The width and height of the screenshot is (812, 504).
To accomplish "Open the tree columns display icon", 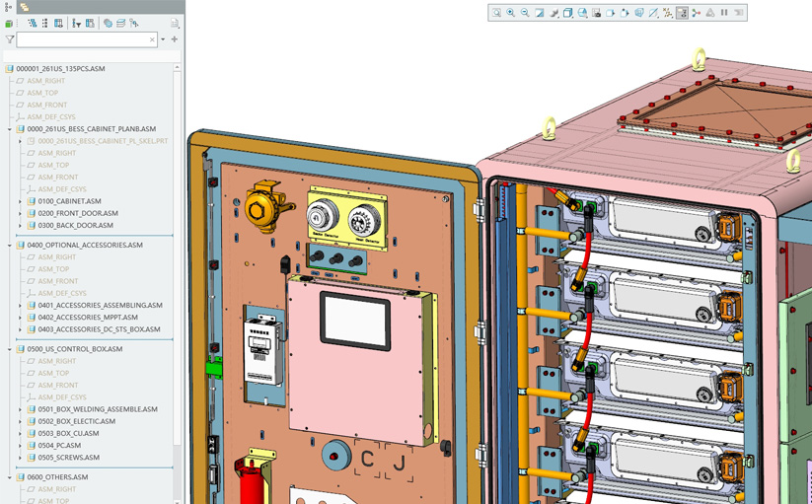I will click(x=59, y=23).
